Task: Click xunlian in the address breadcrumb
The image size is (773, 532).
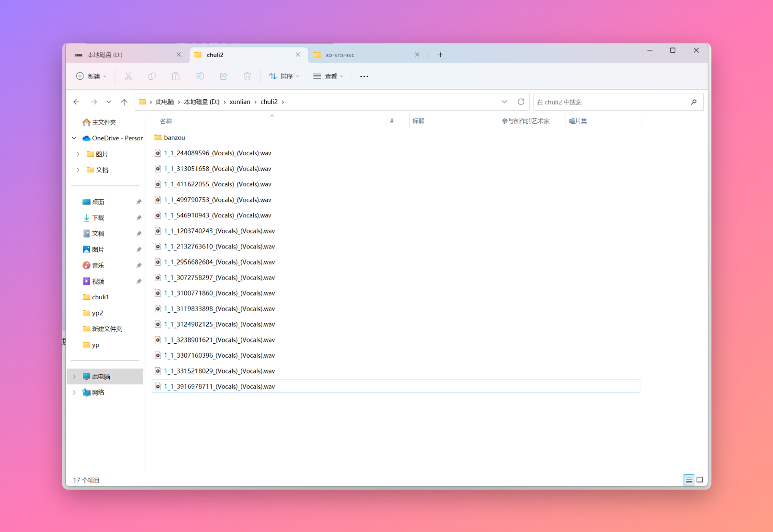Action: pyautogui.click(x=240, y=102)
